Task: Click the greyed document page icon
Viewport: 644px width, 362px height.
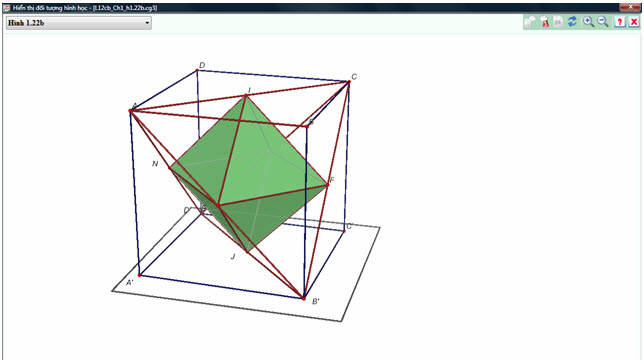Action: coord(558,22)
